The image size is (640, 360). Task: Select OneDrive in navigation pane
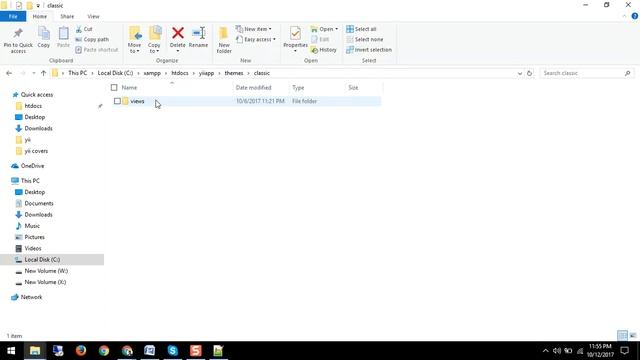pyautogui.click(x=32, y=166)
